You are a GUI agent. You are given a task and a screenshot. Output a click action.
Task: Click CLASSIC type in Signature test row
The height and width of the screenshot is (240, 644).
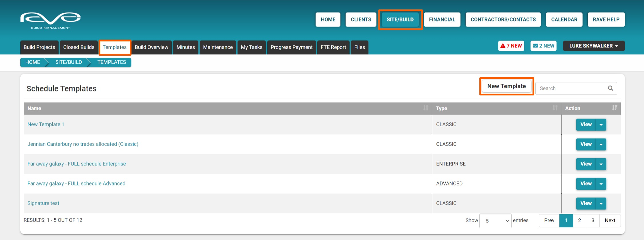(x=446, y=203)
